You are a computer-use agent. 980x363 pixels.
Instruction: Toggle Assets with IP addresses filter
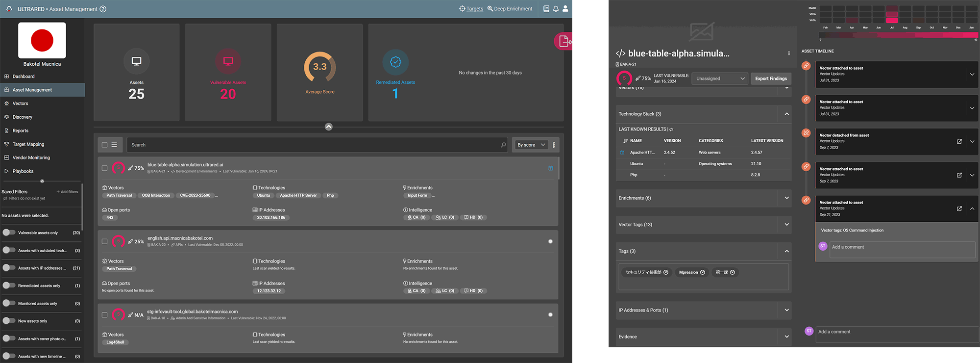coord(9,268)
